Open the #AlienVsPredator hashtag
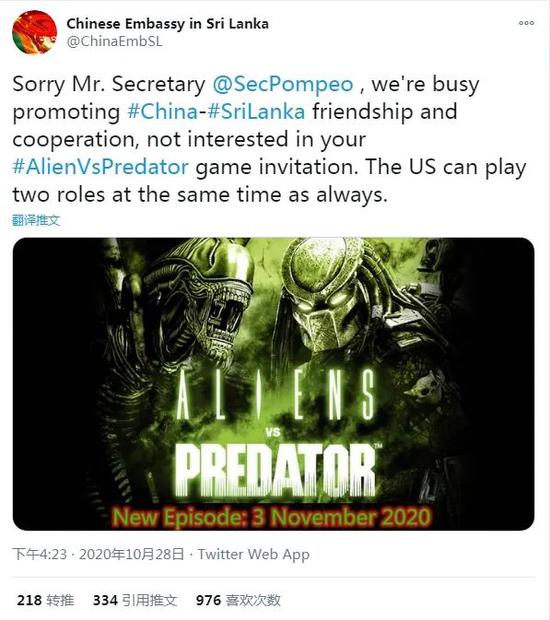Viewport: 550px width, 620px height. pyautogui.click(x=100, y=167)
